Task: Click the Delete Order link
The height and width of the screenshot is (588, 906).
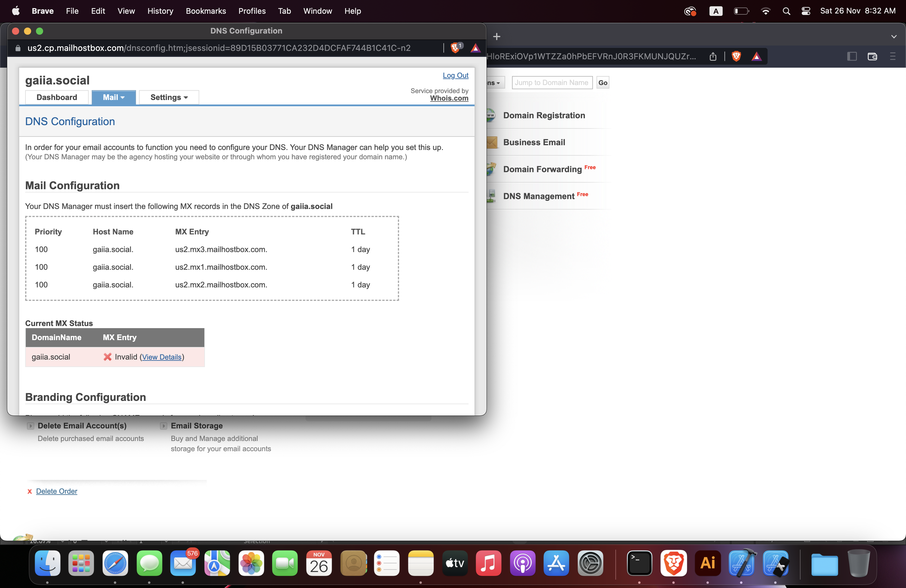Action: [57, 491]
